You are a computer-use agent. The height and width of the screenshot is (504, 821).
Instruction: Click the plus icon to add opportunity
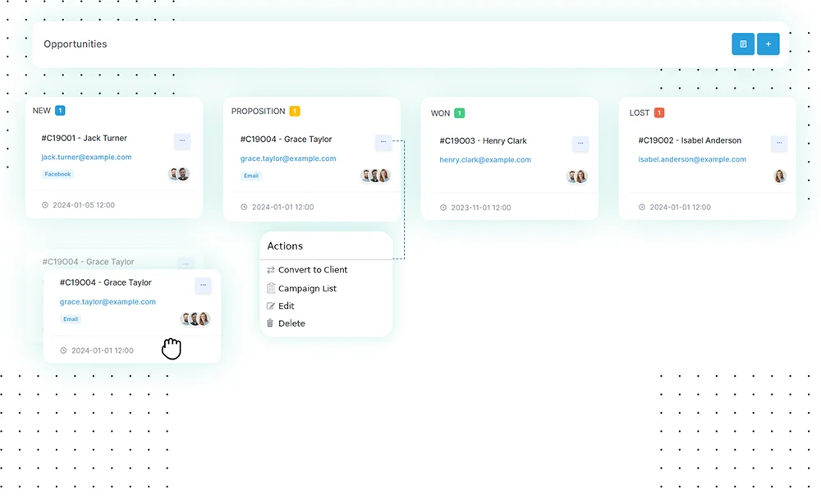(768, 44)
